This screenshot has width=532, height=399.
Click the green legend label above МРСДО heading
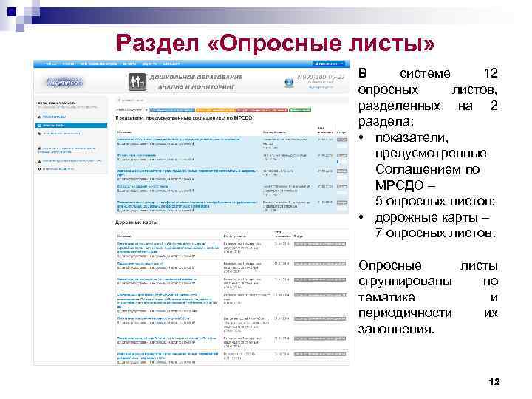[300, 110]
